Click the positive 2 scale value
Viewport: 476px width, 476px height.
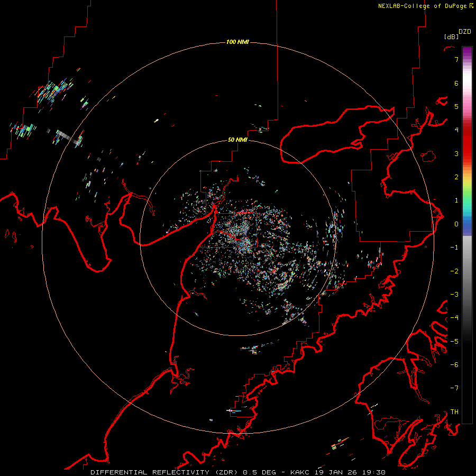pyautogui.click(x=456, y=177)
